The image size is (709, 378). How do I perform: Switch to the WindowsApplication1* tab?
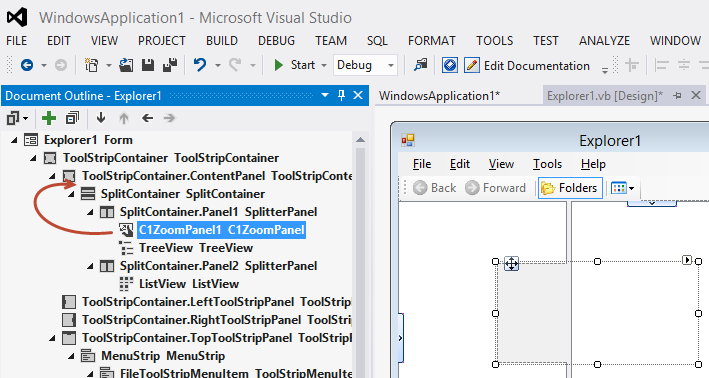(439, 96)
